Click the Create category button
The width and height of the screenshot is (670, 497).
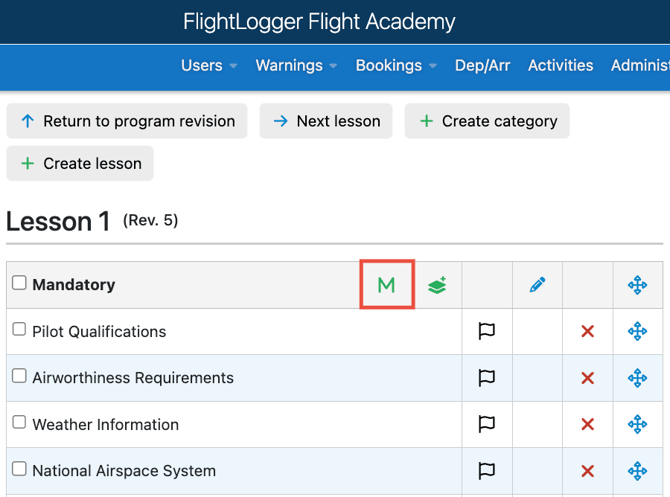pos(487,121)
